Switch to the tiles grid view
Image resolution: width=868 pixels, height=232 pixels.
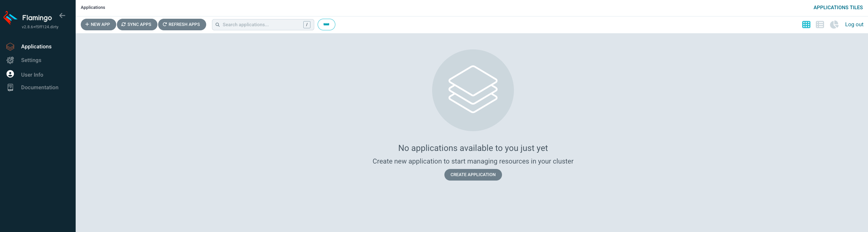(x=806, y=25)
